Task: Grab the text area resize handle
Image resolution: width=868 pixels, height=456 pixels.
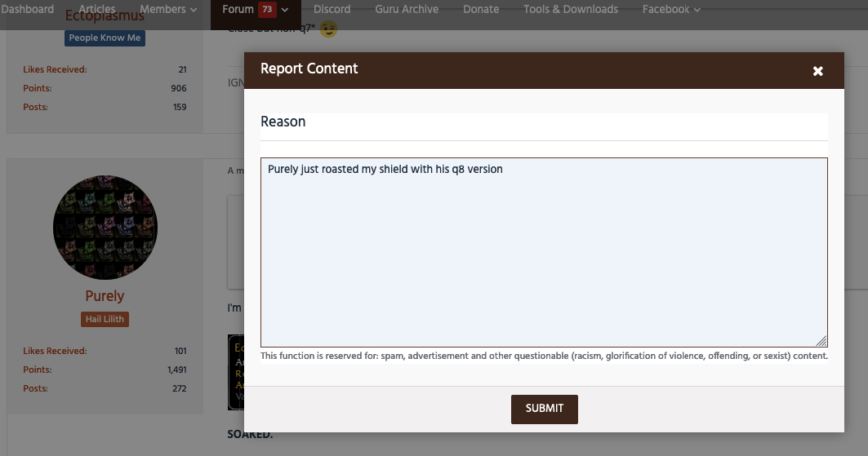Action: pos(821,342)
